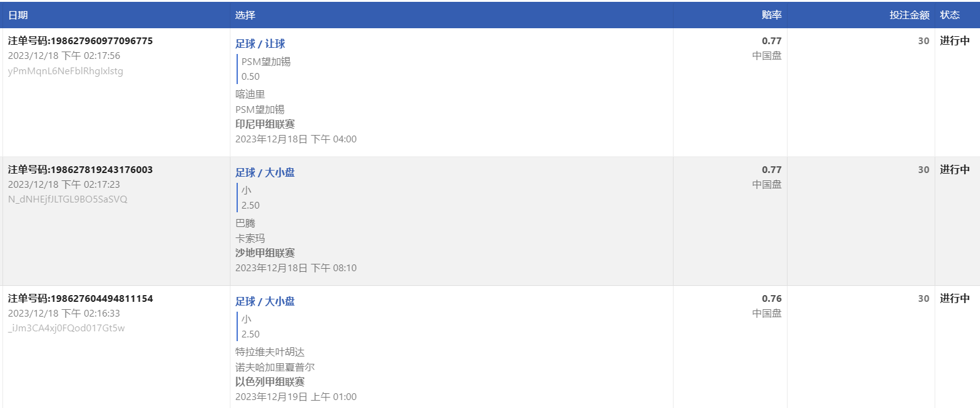Click the 赔率 column header
980x408 pixels.
tap(772, 15)
